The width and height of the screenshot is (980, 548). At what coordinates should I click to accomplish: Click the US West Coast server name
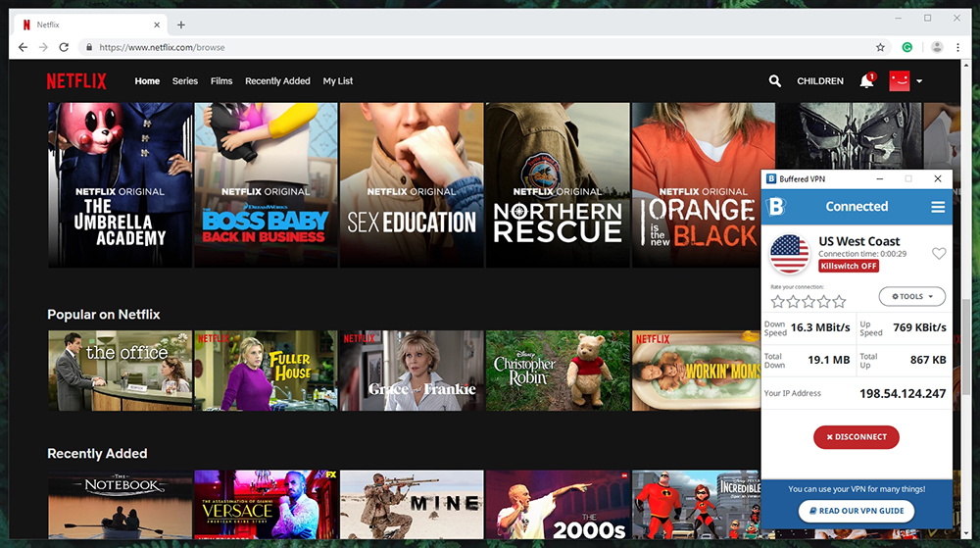click(x=858, y=241)
